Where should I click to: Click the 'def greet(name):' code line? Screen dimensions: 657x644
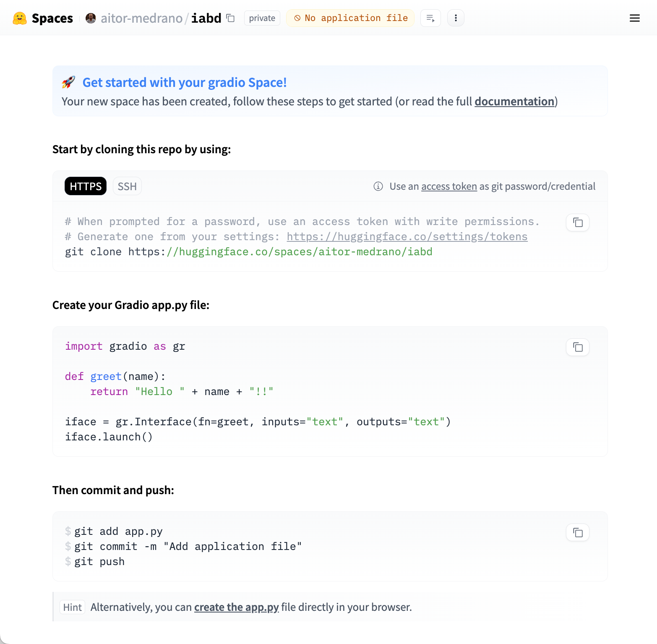[x=115, y=377]
